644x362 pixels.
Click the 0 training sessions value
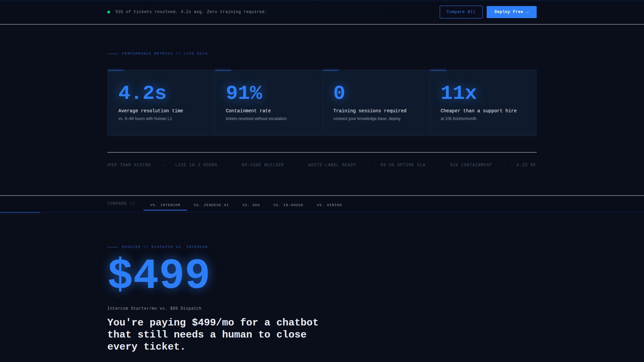point(339,93)
